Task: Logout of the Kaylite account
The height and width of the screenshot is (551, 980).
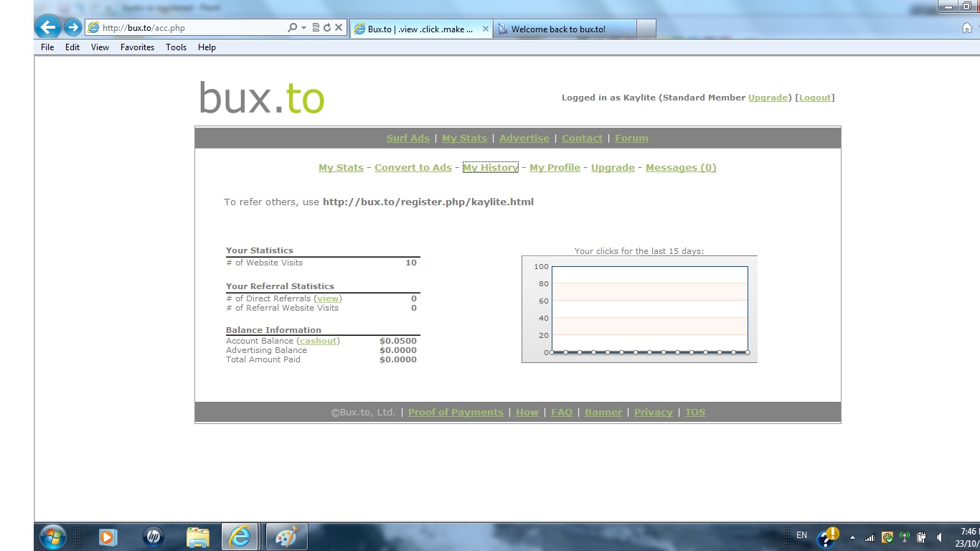Action: pyautogui.click(x=815, y=98)
